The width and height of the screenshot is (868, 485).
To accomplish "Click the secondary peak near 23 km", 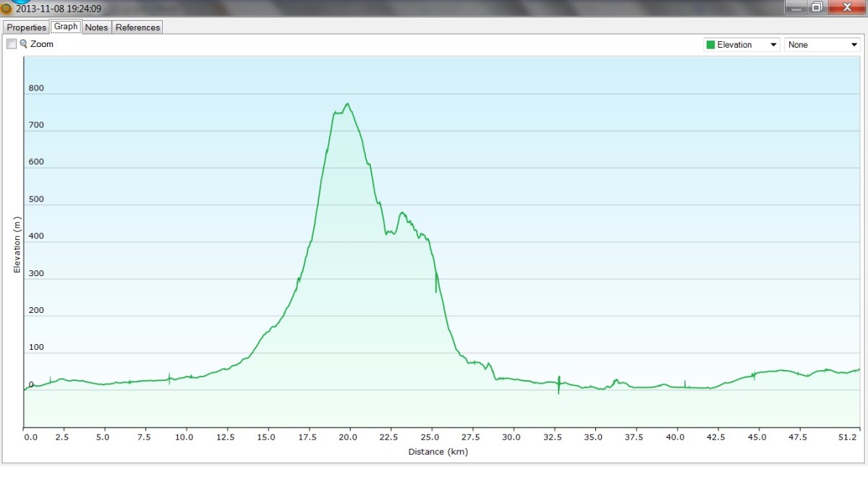I will click(x=402, y=213).
